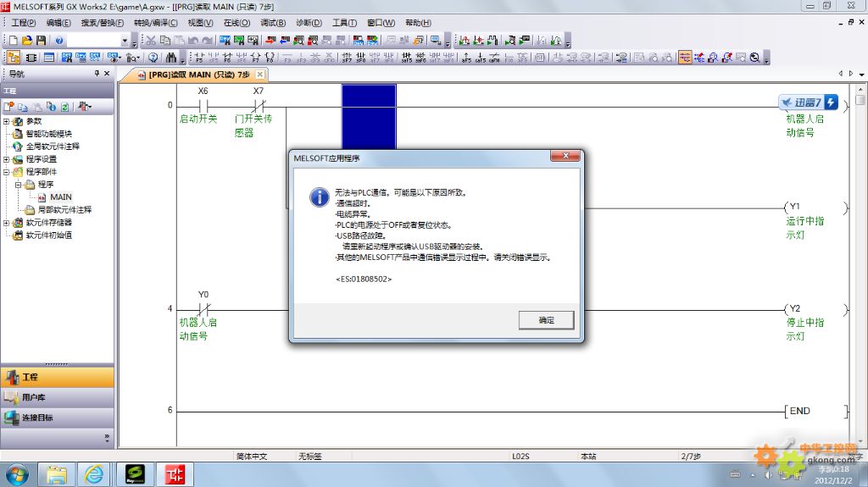The image size is (868, 487).
Task: Toggle the highlighted device comment display icon
Action: point(685,58)
